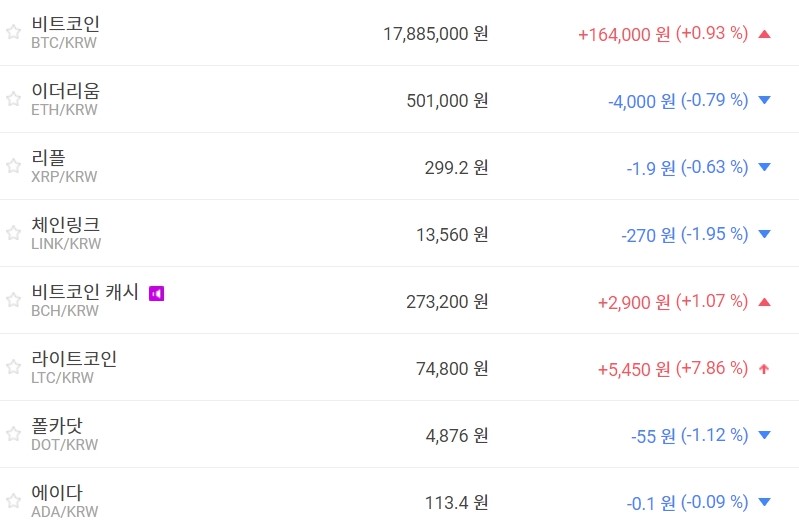Select the 폴카닷 DOT/KRW entry
Screen dimensions: 799x532
(x=58, y=426)
